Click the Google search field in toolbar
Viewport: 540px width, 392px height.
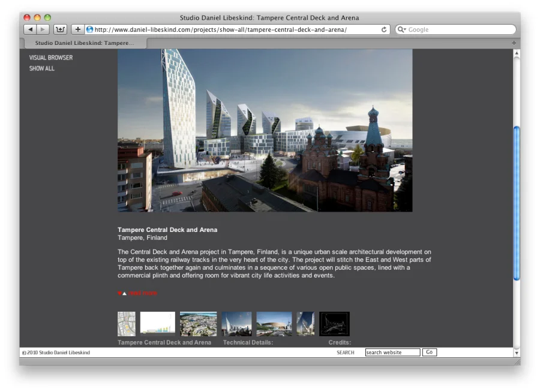pos(459,29)
